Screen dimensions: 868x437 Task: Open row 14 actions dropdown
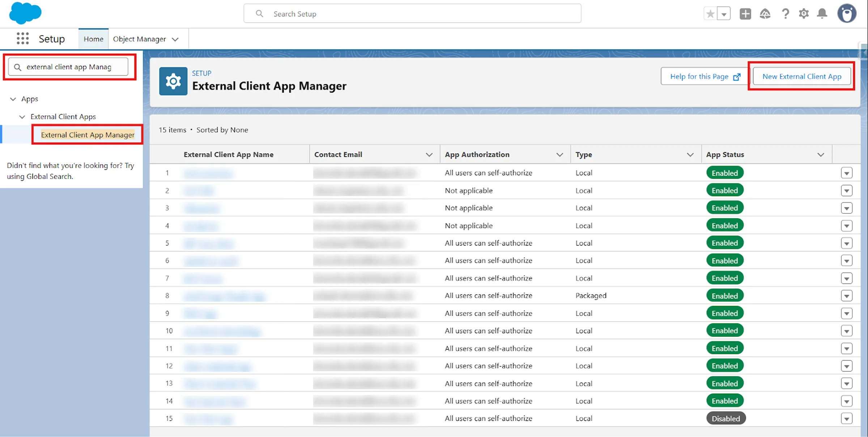847,401
